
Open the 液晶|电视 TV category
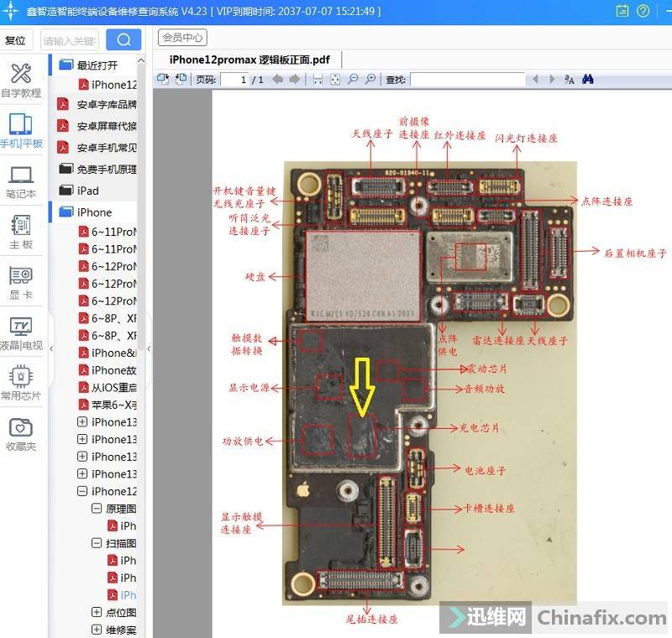pos(20,333)
